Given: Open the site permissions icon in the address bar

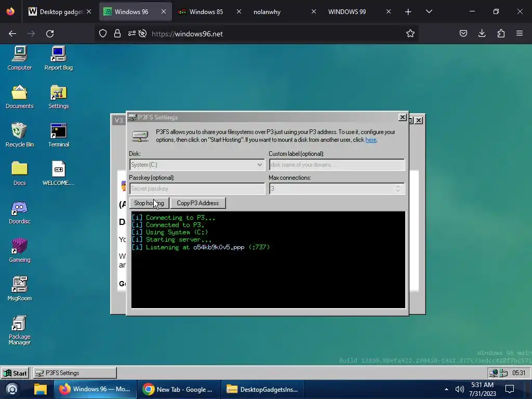Looking at the screenshot, I should point(131,34).
